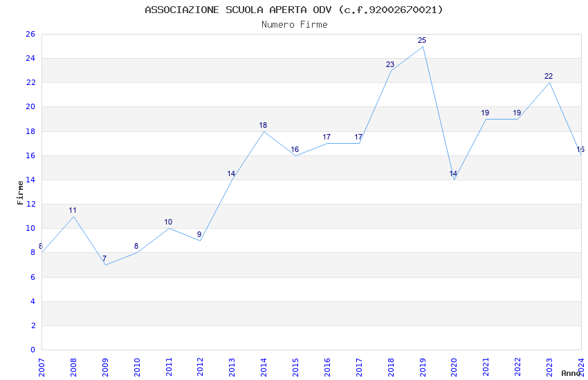588x380 pixels.
Task: Select the 2023 year label on x-axis
Action: point(549,368)
